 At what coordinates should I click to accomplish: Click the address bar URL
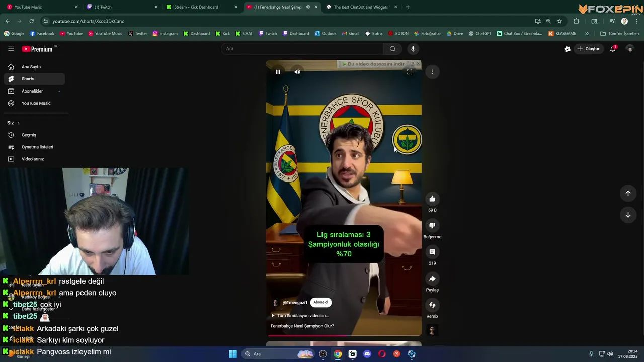88,21
